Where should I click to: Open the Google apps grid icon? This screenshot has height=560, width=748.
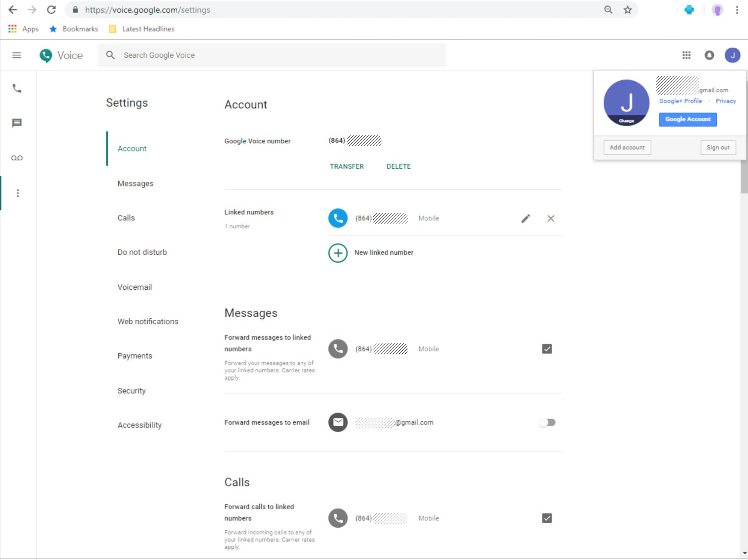[686, 55]
